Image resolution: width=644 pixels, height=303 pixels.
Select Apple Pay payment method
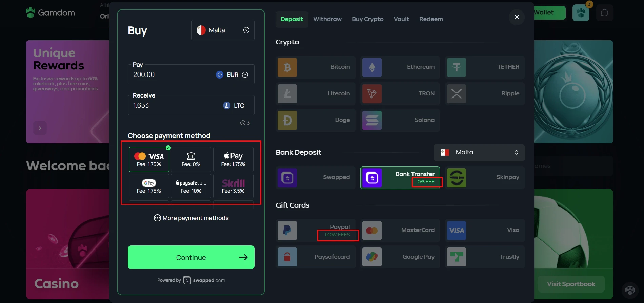pyautogui.click(x=233, y=159)
